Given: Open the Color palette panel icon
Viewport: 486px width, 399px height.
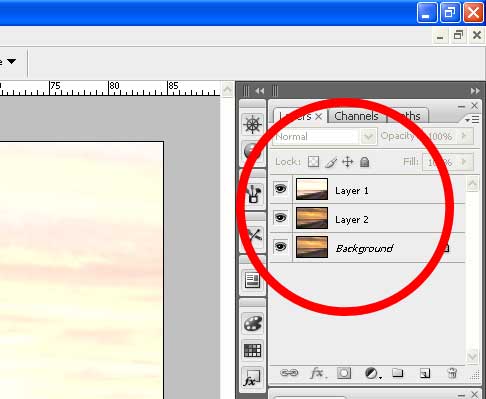Looking at the screenshot, I should (x=253, y=323).
